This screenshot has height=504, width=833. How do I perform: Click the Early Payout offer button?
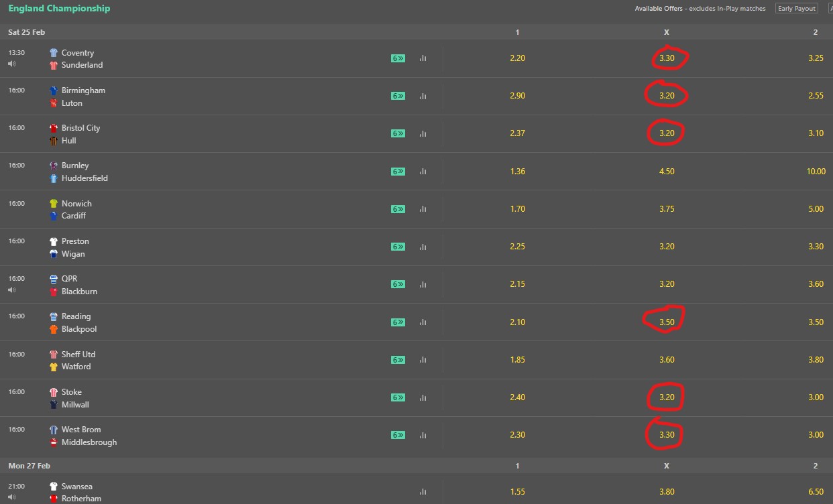coord(797,9)
